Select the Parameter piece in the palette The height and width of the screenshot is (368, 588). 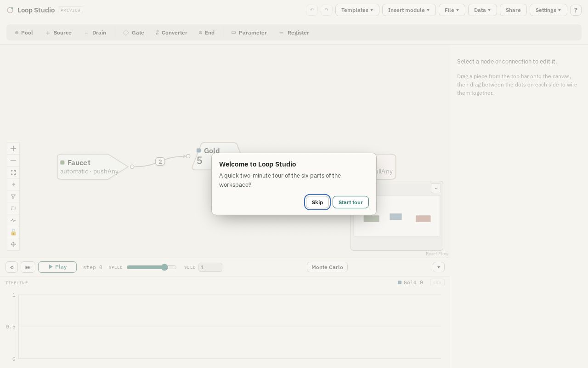click(249, 33)
